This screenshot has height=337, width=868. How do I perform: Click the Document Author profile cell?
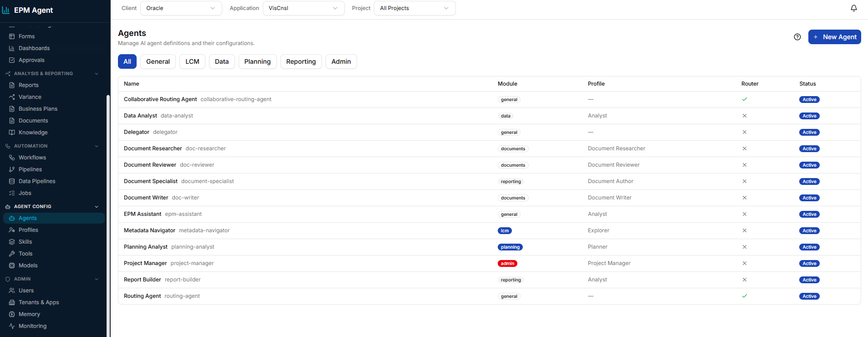coord(610,181)
